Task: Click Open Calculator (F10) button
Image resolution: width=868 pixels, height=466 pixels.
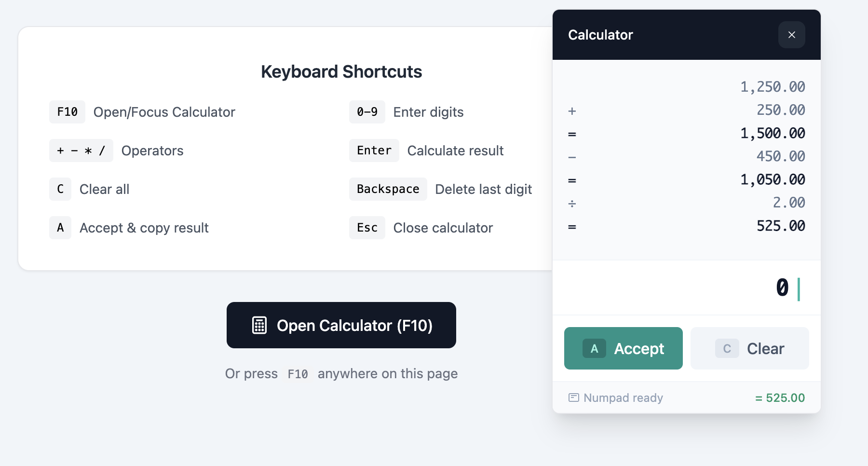Action: [x=341, y=325]
